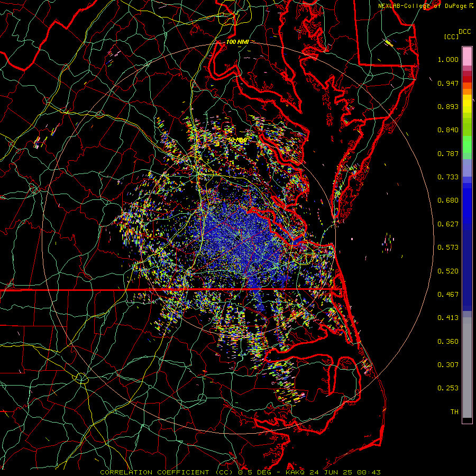476x476 pixels.
Task: Click the [CC] units label
Action: 451,36
